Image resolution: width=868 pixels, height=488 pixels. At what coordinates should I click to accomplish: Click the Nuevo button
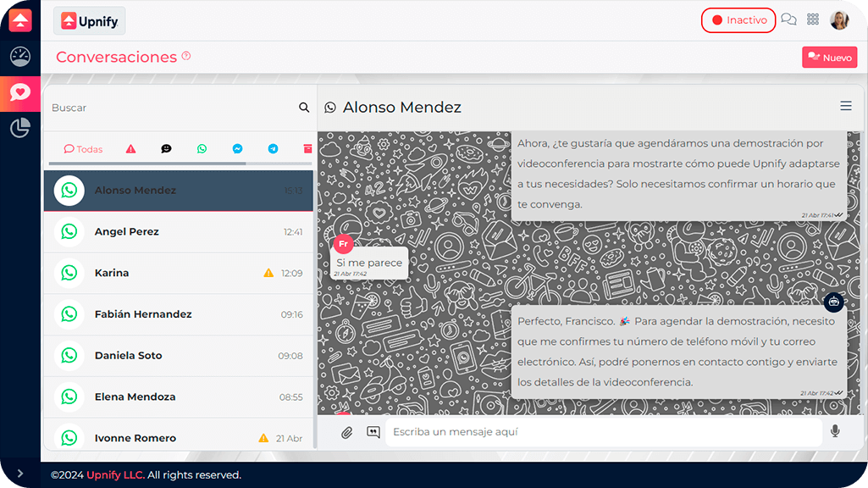pos(829,58)
